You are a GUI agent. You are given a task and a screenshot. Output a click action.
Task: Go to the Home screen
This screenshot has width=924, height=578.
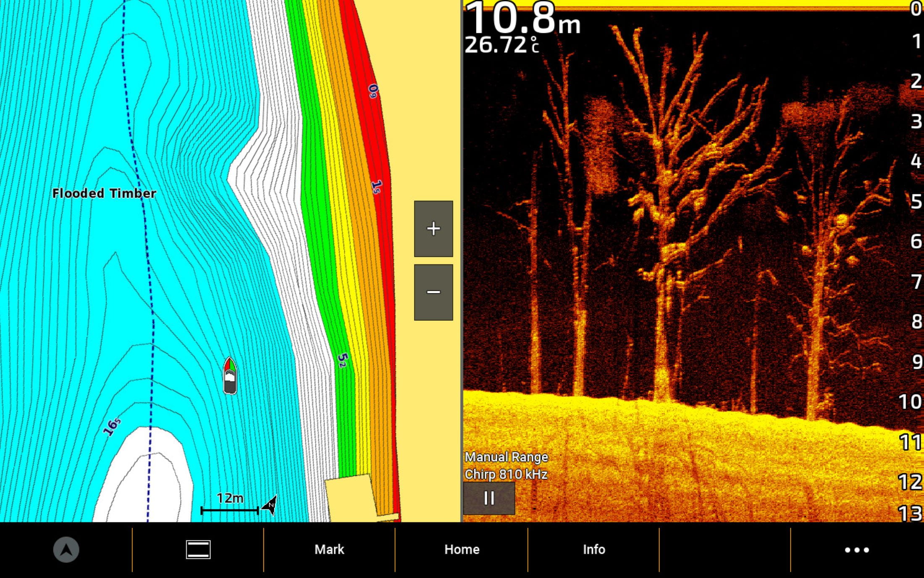point(462,549)
